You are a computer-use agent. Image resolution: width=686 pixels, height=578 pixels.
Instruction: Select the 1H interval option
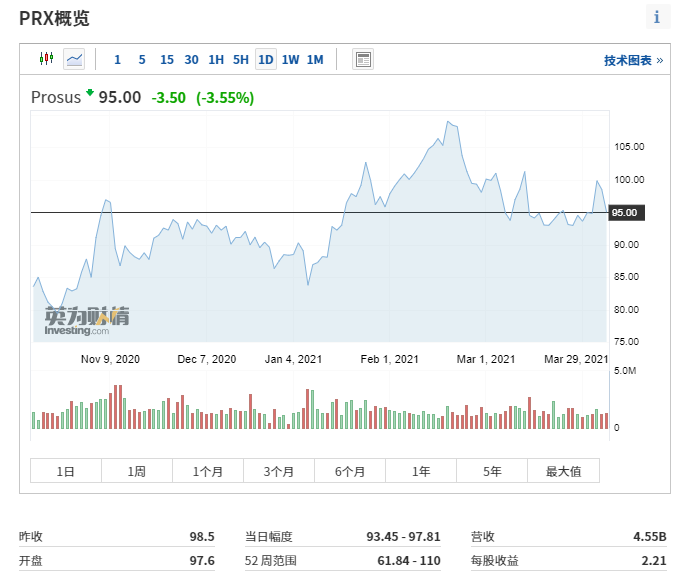(216, 60)
